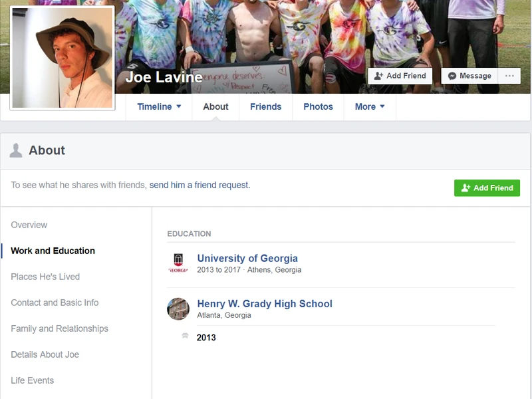This screenshot has width=532, height=399.
Task: Select Overview in the About sidebar
Action: pyautogui.click(x=29, y=225)
